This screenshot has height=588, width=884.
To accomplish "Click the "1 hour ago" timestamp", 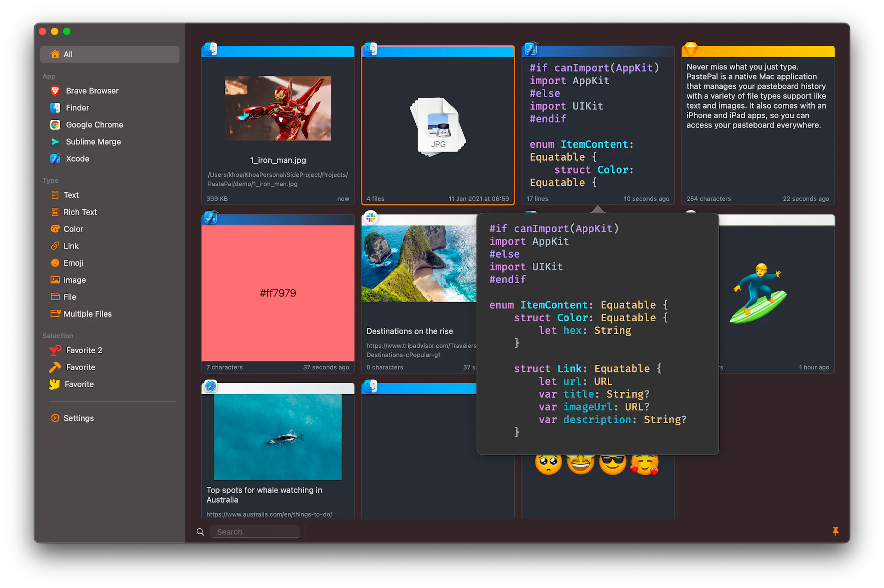I will click(x=814, y=367).
